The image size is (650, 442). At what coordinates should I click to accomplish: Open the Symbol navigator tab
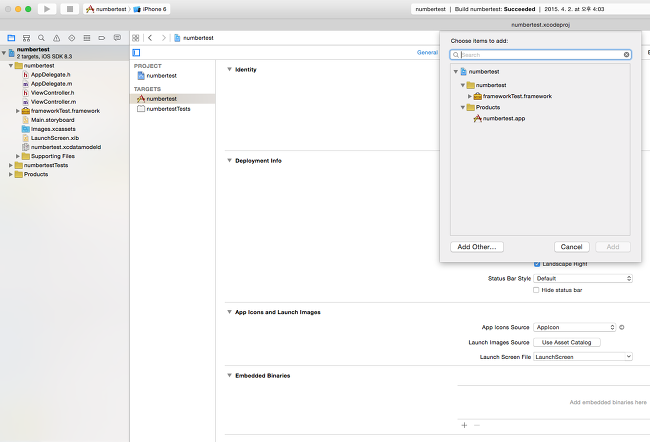click(26, 38)
